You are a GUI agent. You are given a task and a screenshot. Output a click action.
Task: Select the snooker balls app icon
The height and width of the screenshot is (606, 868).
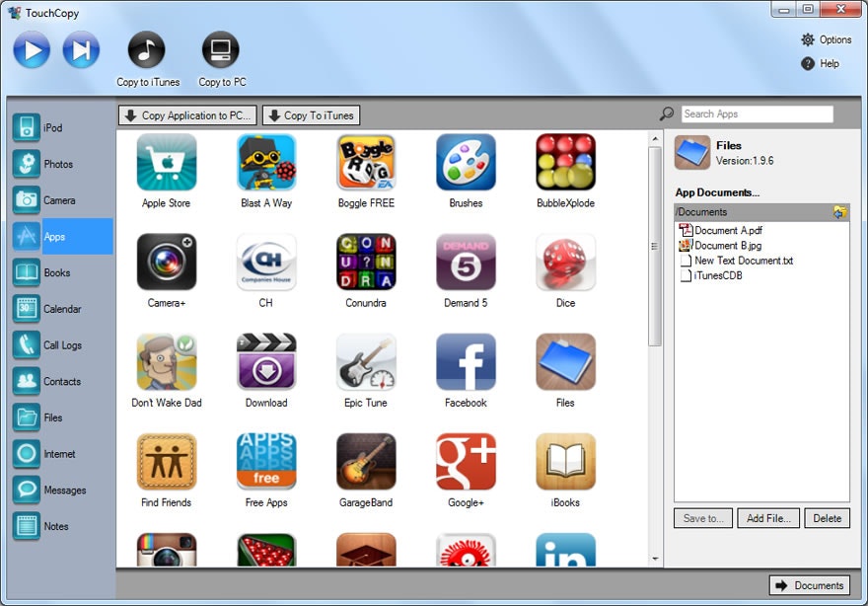click(266, 550)
